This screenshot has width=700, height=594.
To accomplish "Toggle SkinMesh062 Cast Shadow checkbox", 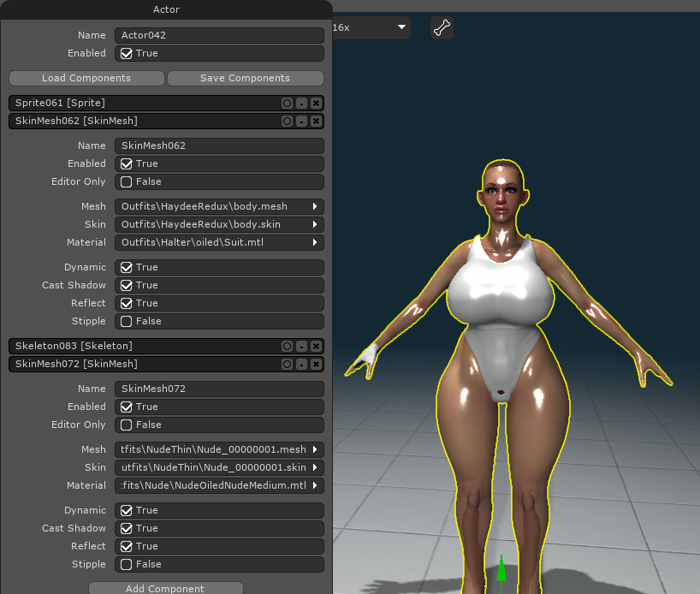I will (x=127, y=285).
